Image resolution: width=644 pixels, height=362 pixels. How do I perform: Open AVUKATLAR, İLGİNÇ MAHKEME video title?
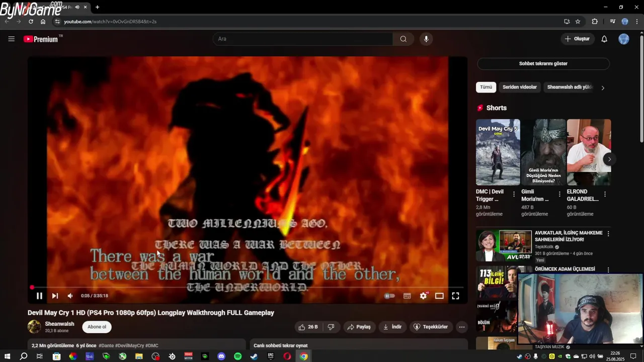569,236
